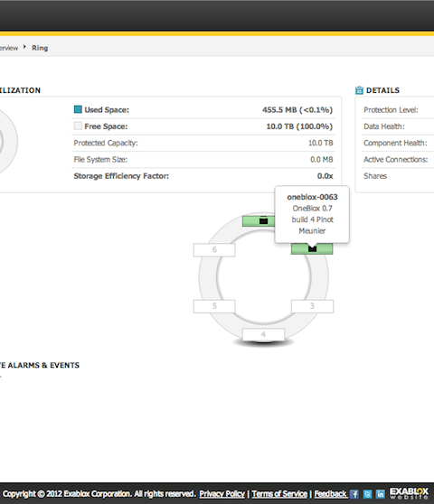Open the Twitter icon in footer
The height and width of the screenshot is (504, 434).
click(x=367, y=494)
